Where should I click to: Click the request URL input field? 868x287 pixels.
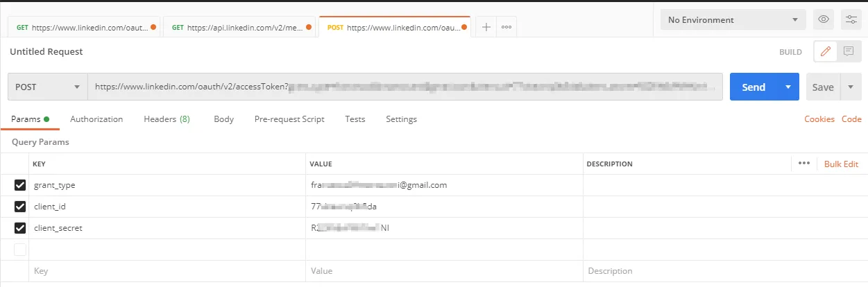tap(405, 87)
